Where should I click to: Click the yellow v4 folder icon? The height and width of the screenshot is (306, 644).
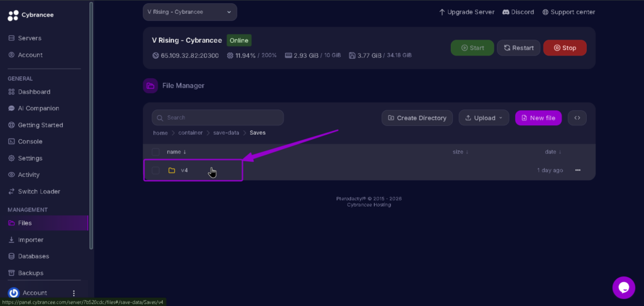(x=172, y=170)
